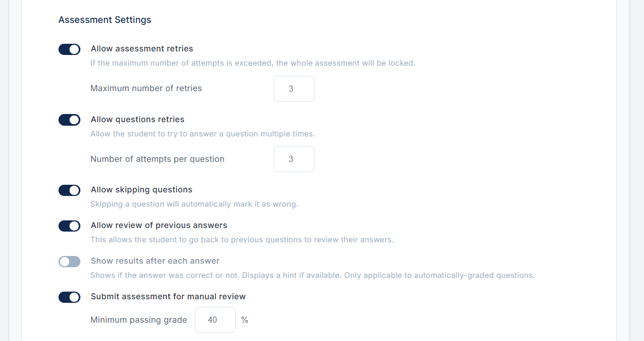Click the "Minimum passing grade" label
Image resolution: width=644 pixels, height=341 pixels.
pos(139,320)
